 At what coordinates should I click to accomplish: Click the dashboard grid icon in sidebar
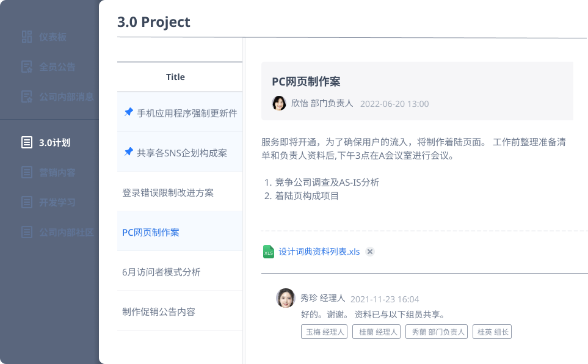click(26, 37)
